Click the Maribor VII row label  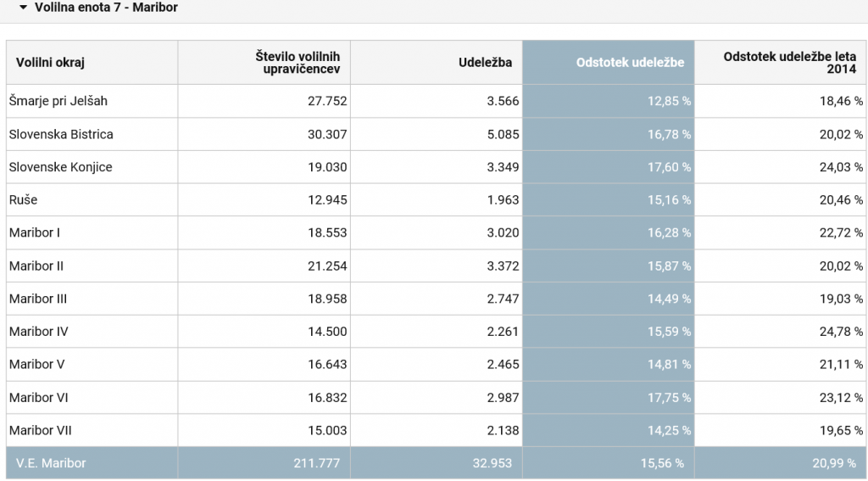[x=41, y=431]
